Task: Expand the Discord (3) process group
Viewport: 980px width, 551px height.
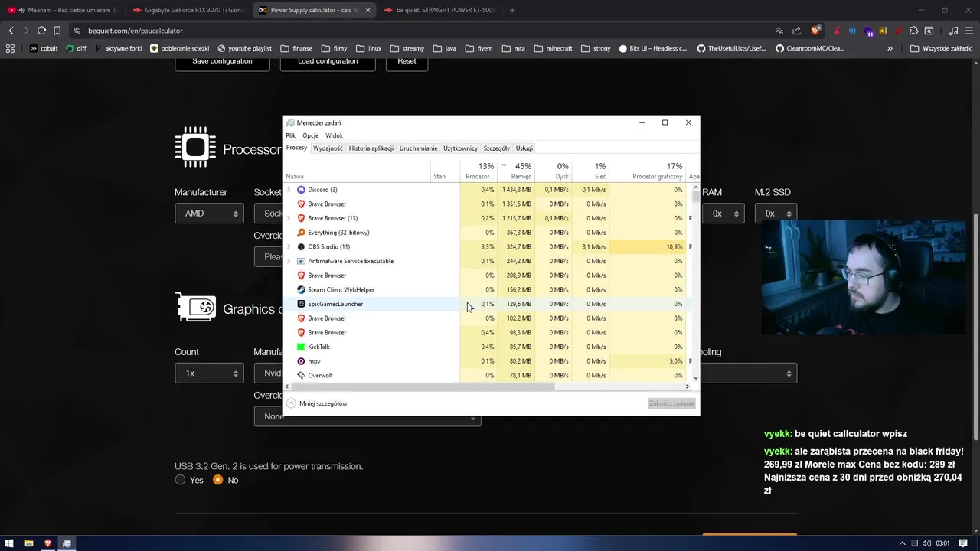Action: [289, 190]
